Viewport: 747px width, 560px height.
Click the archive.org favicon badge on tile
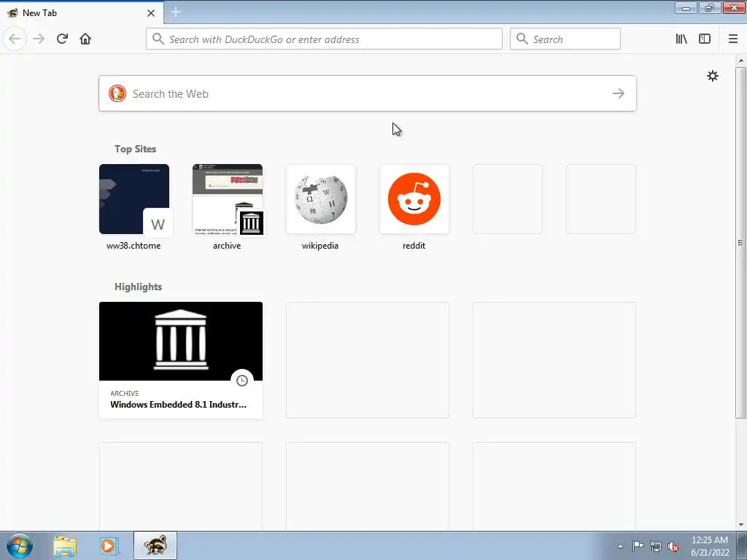251,223
